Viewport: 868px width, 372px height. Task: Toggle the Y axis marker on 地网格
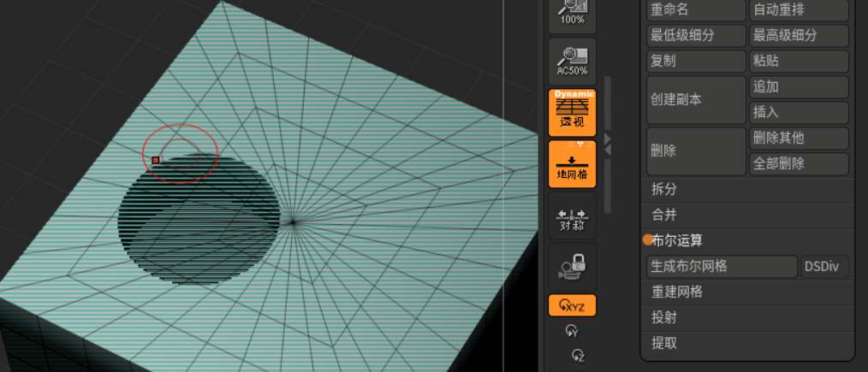pos(580,145)
